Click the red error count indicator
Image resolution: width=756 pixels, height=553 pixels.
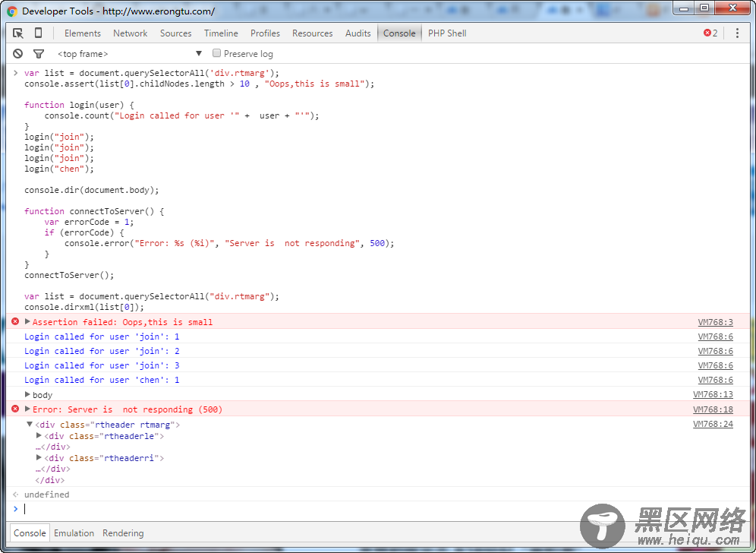[x=710, y=33]
